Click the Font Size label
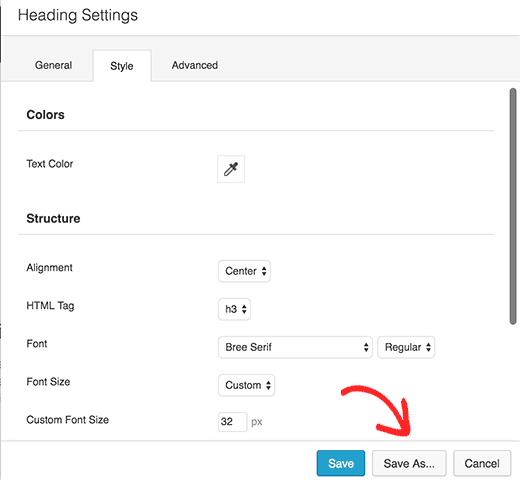The image size is (520, 480). pyautogui.click(x=48, y=382)
